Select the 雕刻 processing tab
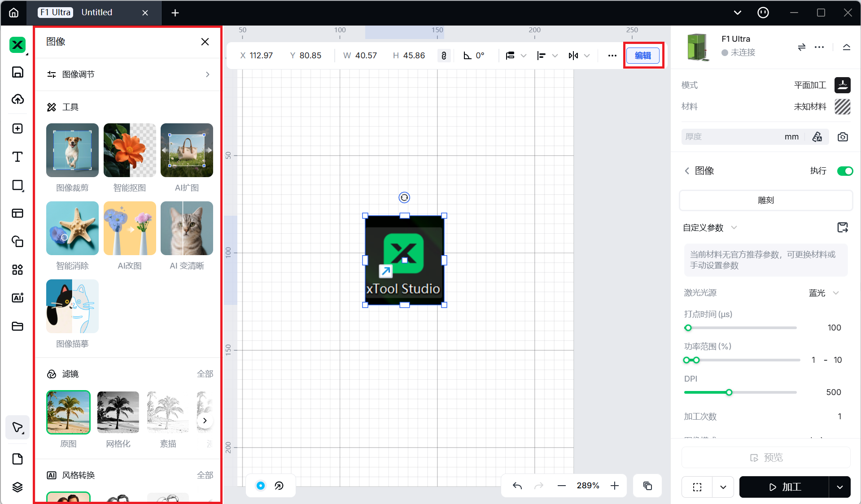 coord(765,200)
